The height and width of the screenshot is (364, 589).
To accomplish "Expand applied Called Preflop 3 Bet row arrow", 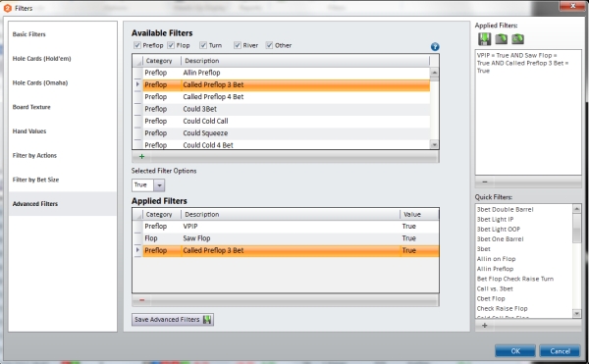I will tap(137, 250).
